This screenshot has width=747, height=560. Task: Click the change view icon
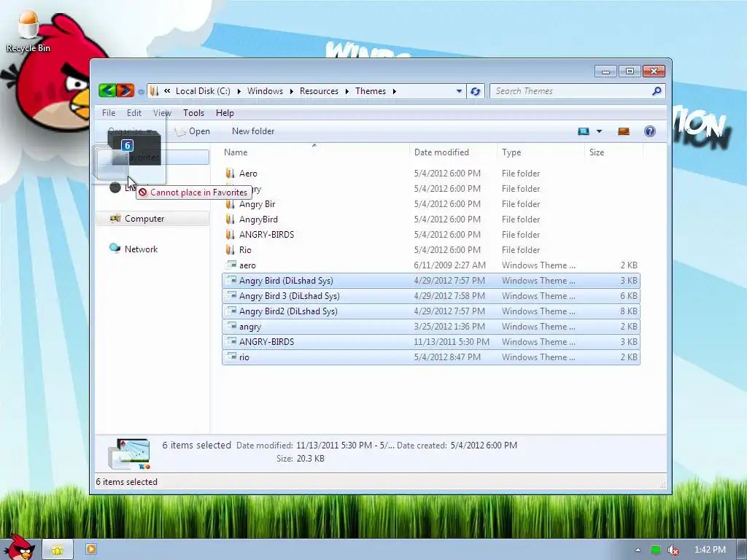click(584, 131)
